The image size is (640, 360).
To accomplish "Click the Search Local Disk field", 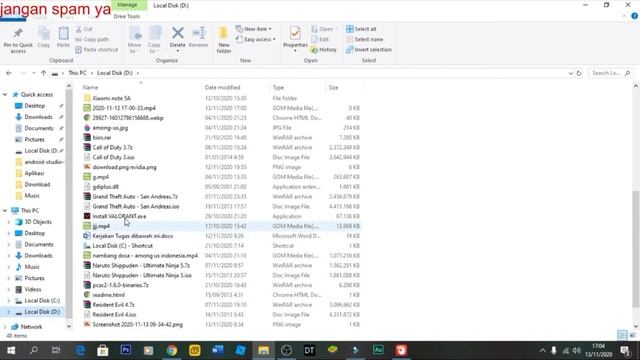I will coord(611,73).
